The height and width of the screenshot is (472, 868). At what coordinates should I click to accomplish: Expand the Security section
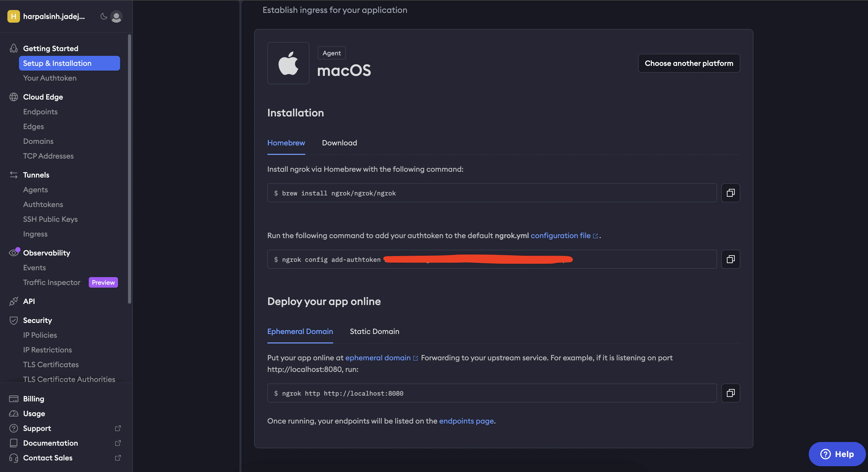click(37, 320)
